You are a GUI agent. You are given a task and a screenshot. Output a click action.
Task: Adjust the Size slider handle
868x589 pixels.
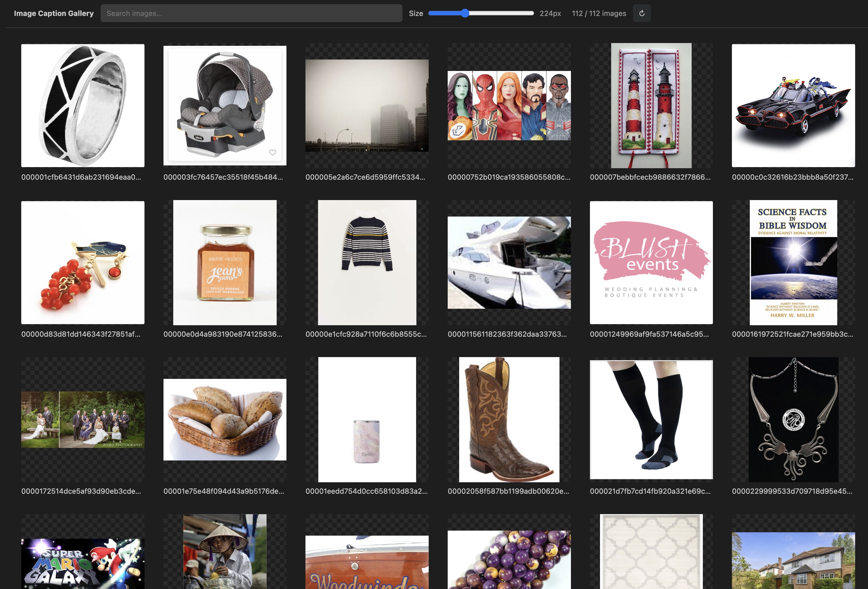coord(465,13)
